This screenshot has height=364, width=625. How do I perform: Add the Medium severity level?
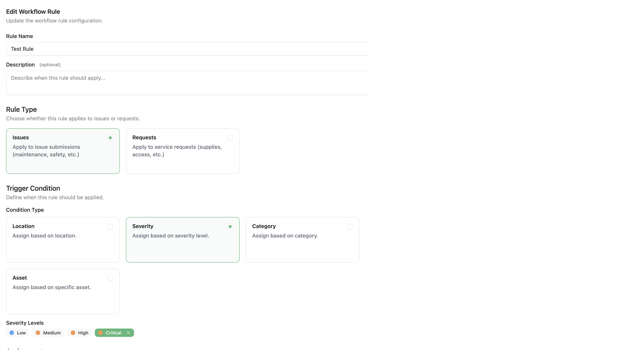click(48, 333)
